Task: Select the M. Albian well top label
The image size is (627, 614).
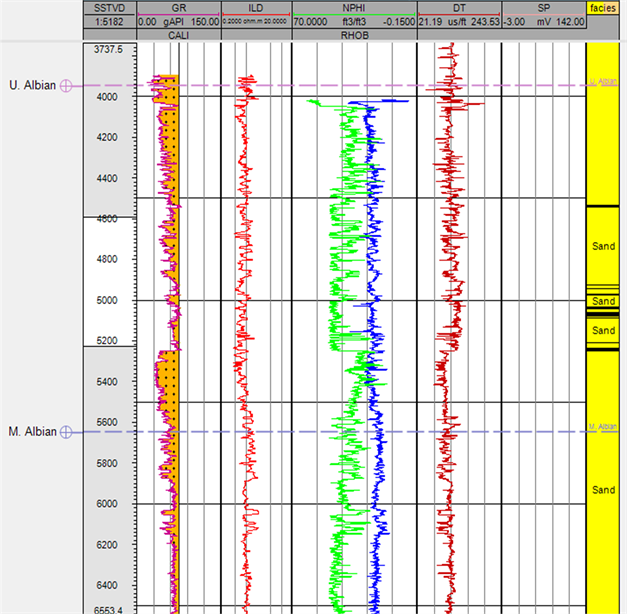Action: [33, 432]
